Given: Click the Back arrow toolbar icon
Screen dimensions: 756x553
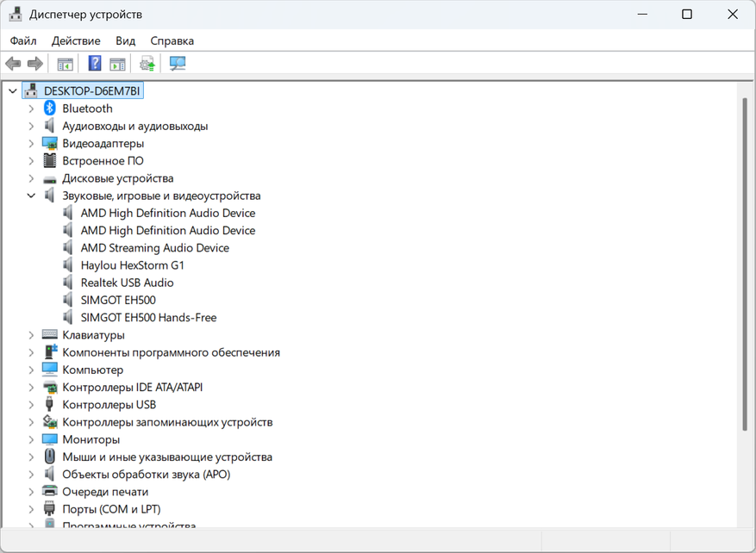Looking at the screenshot, I should [13, 63].
